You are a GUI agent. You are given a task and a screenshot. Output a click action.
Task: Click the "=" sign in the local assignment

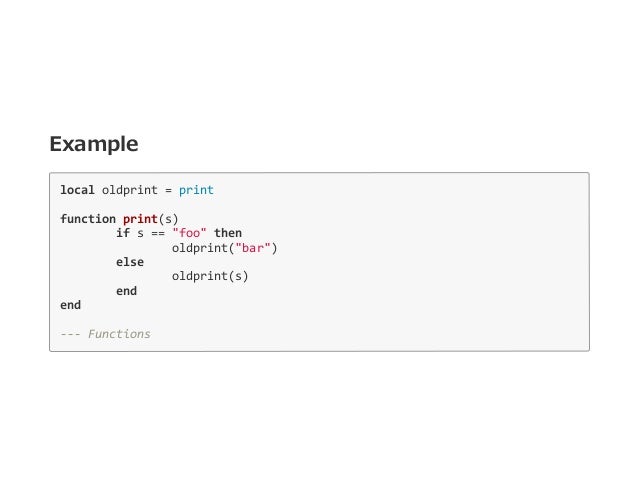click(x=168, y=189)
